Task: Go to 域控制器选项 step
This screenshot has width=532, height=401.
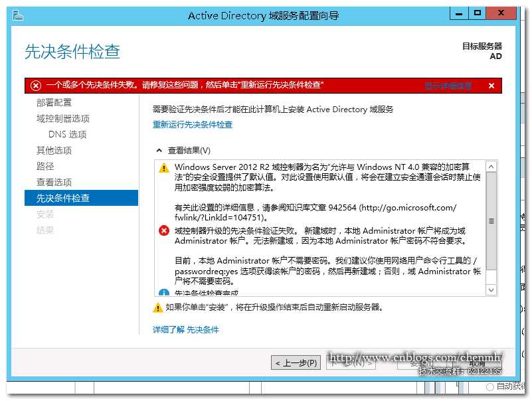Action: (63, 118)
